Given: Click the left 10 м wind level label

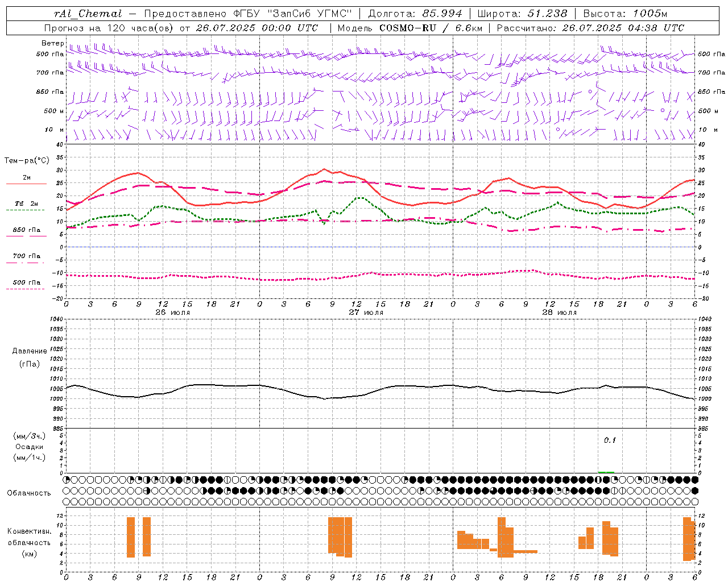Looking at the screenshot, I should [x=55, y=130].
